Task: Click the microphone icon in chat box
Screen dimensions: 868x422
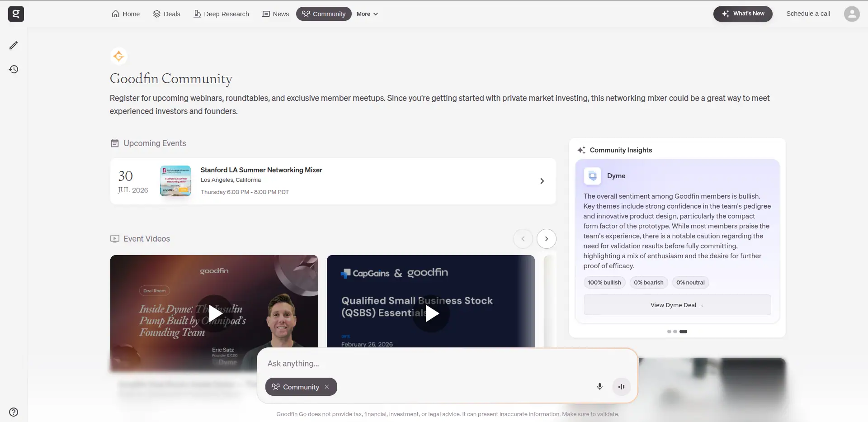Action: click(x=599, y=387)
